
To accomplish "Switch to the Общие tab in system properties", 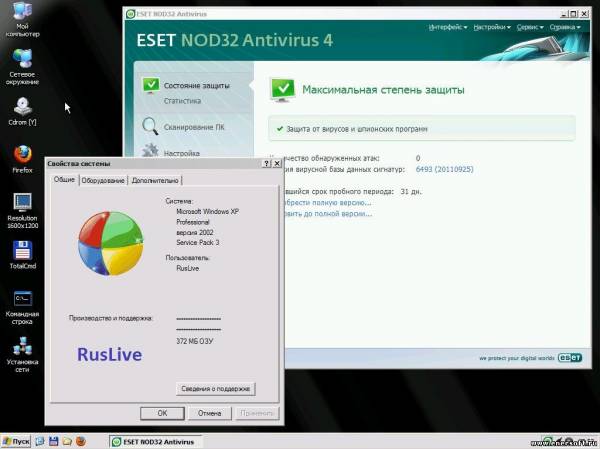I will pos(64,180).
